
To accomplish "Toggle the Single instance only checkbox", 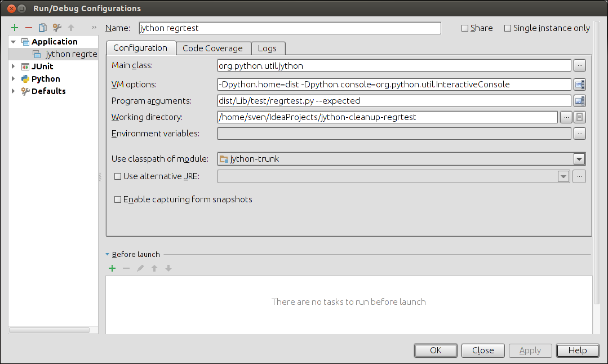I will click(x=508, y=28).
